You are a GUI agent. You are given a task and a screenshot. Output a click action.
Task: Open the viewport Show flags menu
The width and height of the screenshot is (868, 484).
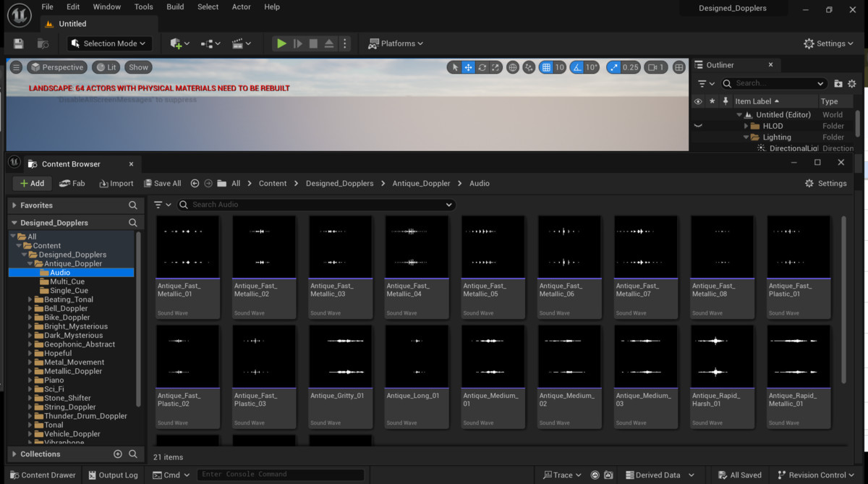pyautogui.click(x=138, y=67)
